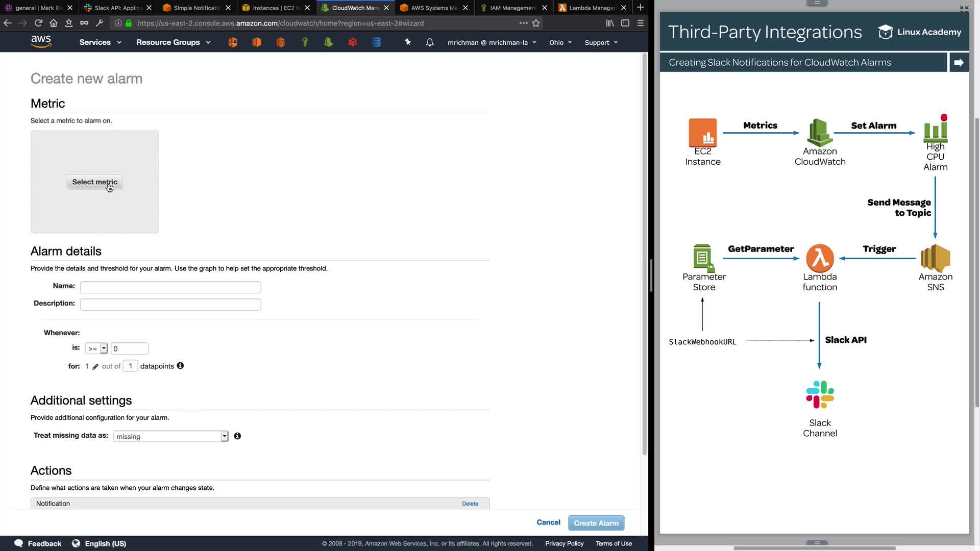Click the Delete notification link
Viewport: 980px width, 551px height.
click(470, 504)
